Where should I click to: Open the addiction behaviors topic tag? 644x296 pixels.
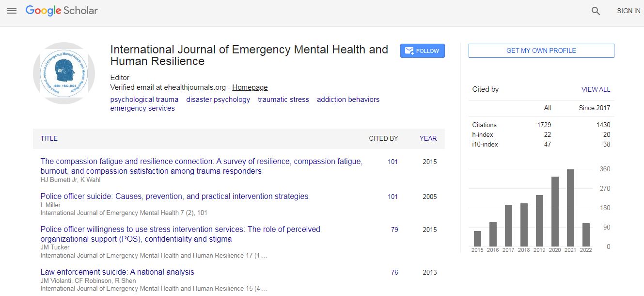click(348, 99)
